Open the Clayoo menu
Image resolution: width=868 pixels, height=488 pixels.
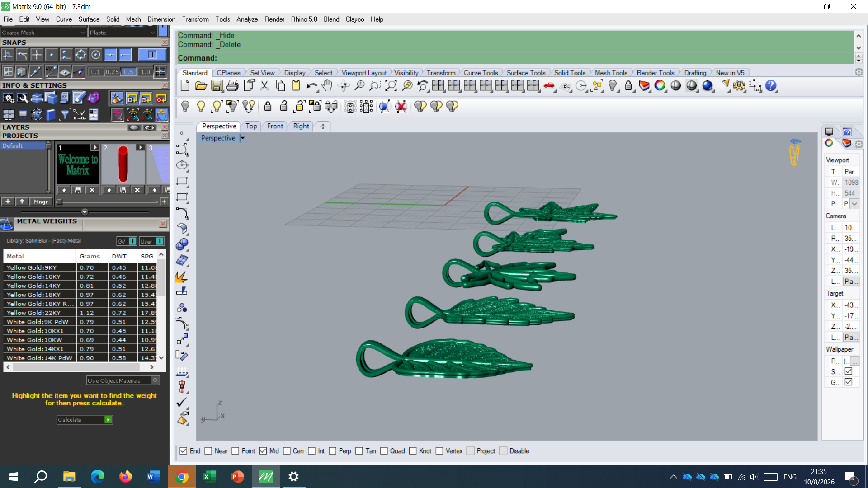(x=355, y=19)
